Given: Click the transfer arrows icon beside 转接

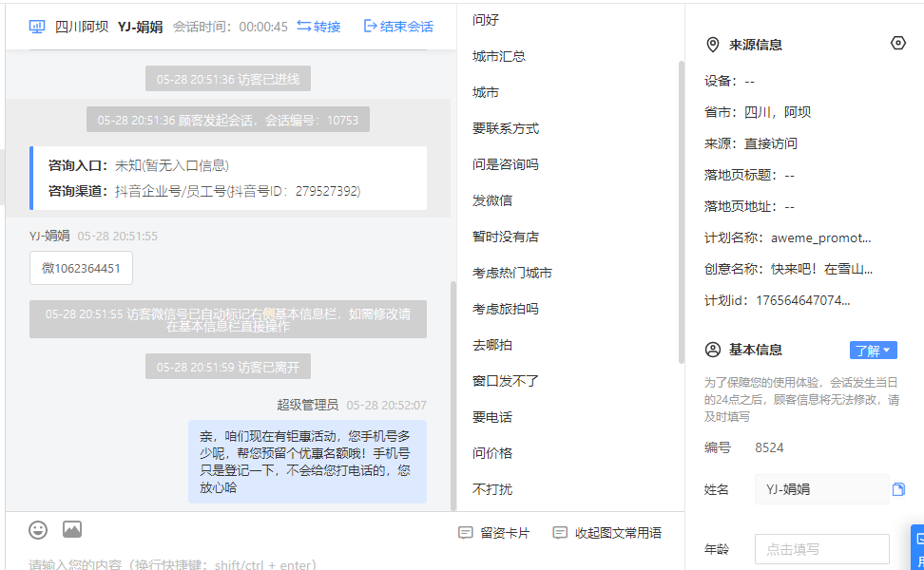Looking at the screenshot, I should coord(303,26).
